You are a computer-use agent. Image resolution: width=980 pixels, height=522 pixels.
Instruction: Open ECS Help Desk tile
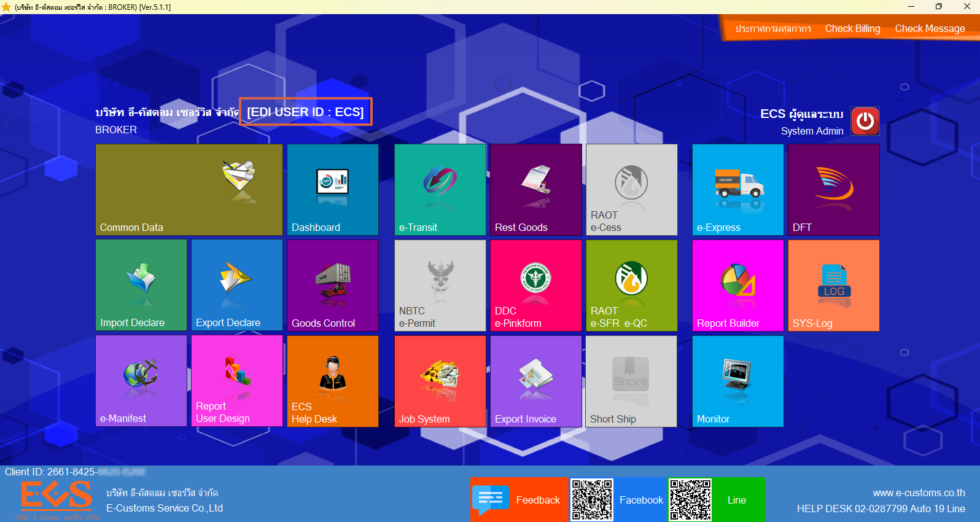332,381
